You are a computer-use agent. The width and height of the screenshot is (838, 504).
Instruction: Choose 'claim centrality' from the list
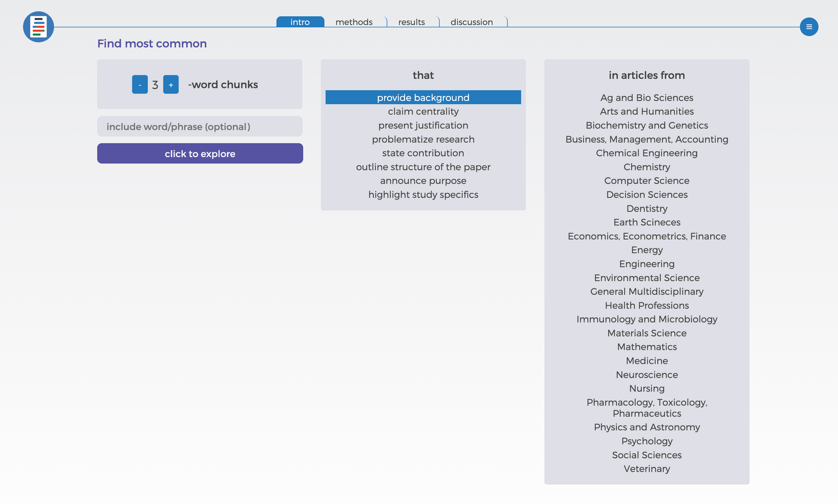[x=423, y=111]
